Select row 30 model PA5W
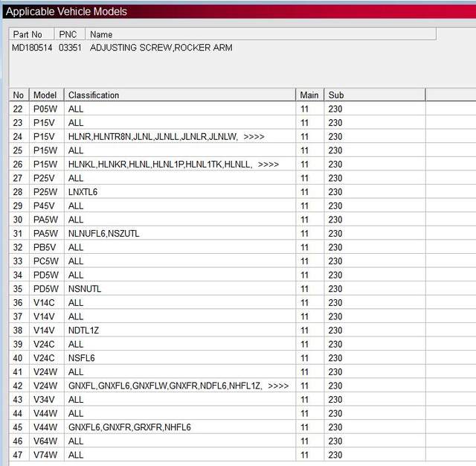 tap(45, 220)
